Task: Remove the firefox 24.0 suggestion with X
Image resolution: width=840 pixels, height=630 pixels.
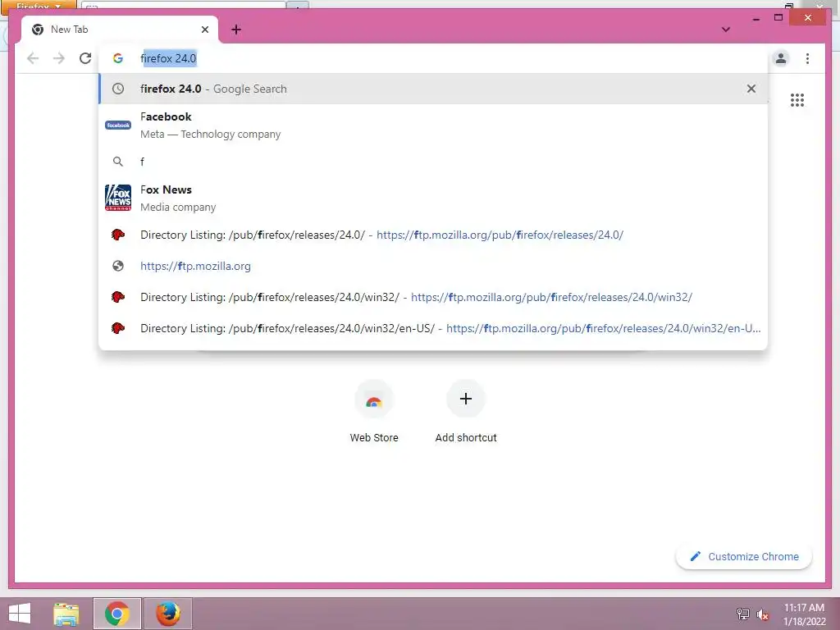Action: [751, 89]
